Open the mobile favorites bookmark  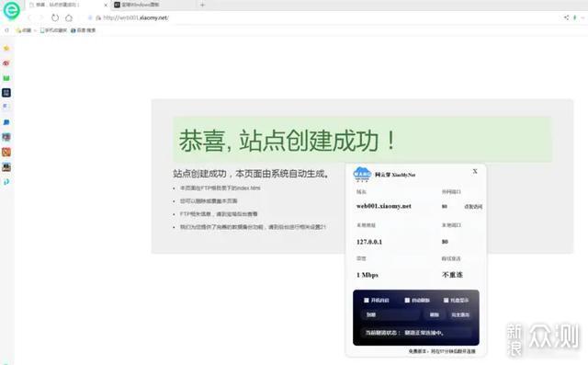point(53,30)
